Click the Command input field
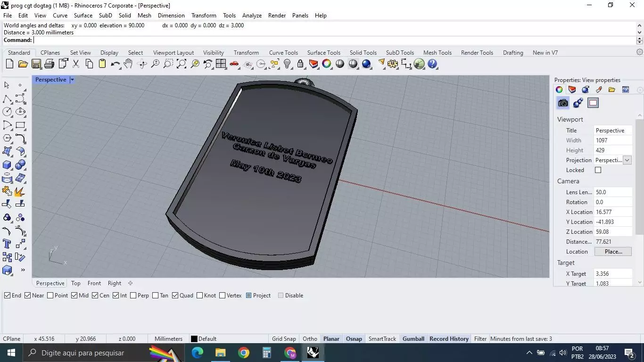This screenshot has height=362, width=644. [334, 40]
